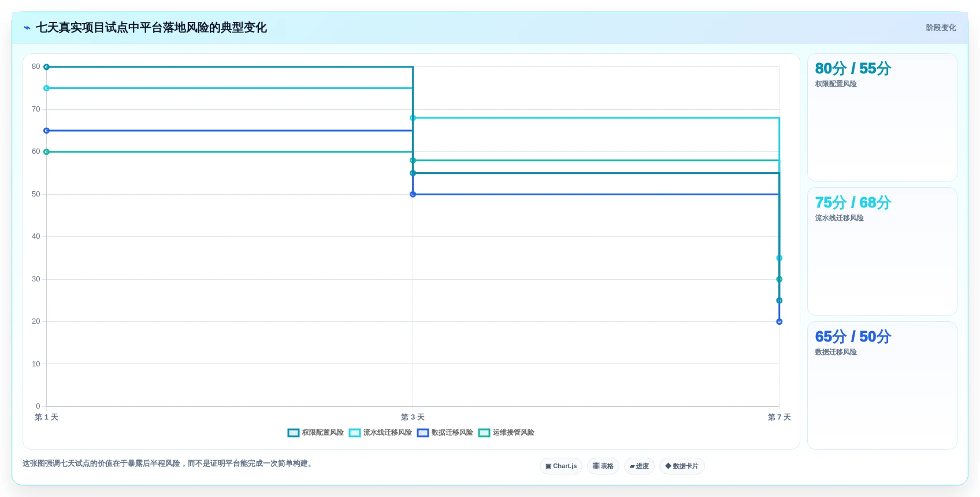Viewport: 980px width, 497px height.
Task: Toggle the 权限配置风险 legend swatch
Action: click(x=294, y=433)
